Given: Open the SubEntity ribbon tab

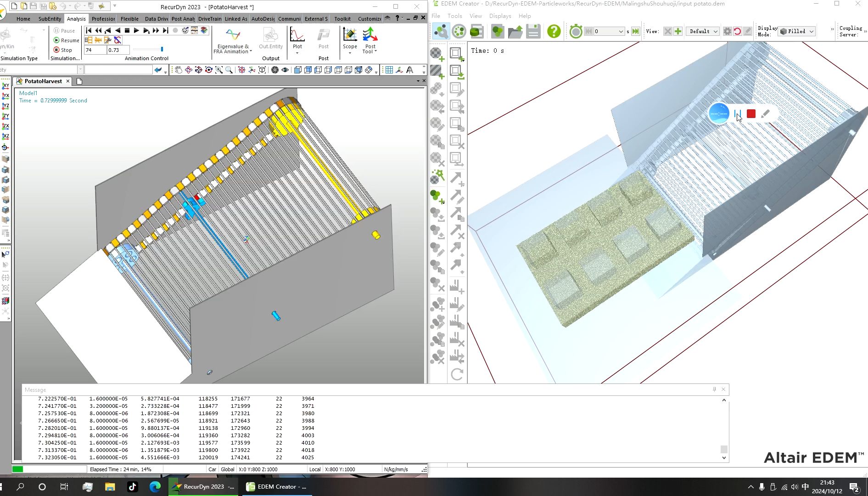Looking at the screenshot, I should 50,19.
